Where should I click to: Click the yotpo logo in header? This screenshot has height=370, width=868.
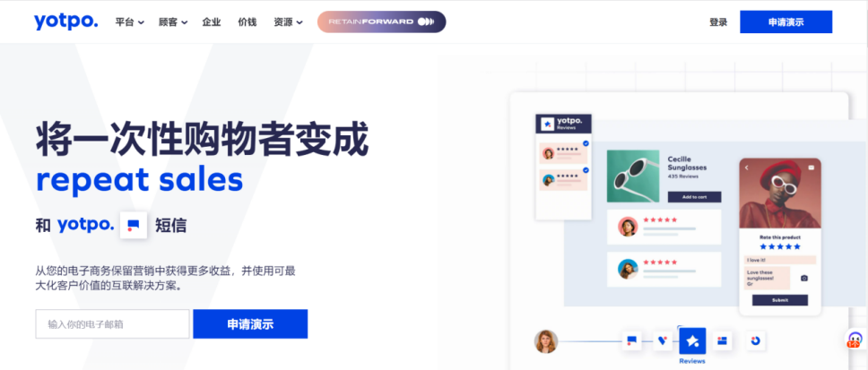pos(65,22)
